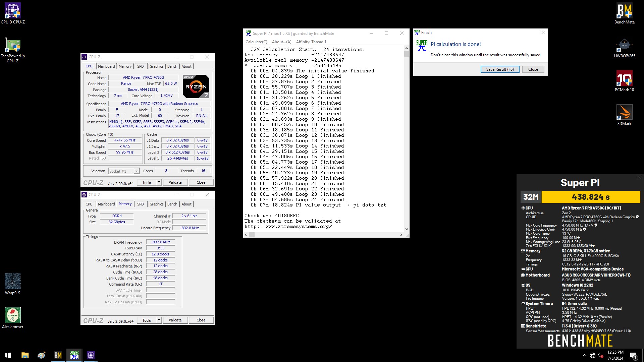
Task: Click Close button in Finish dialog
Action: point(533,69)
